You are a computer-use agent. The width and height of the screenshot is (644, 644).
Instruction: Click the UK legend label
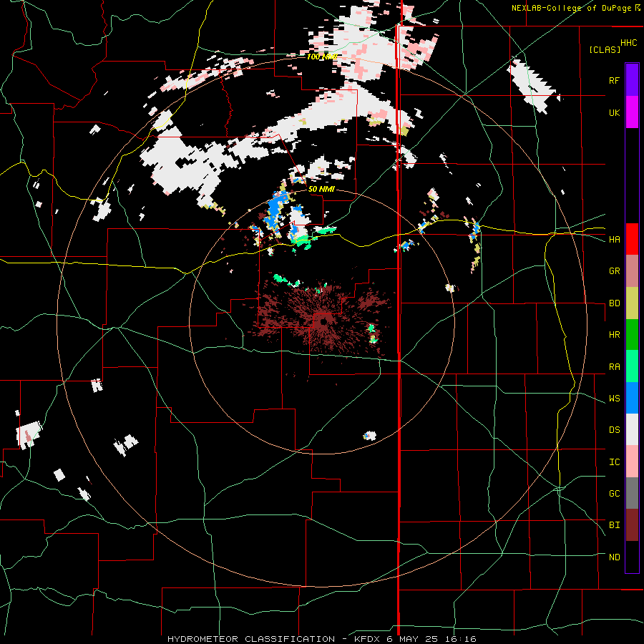(x=615, y=113)
